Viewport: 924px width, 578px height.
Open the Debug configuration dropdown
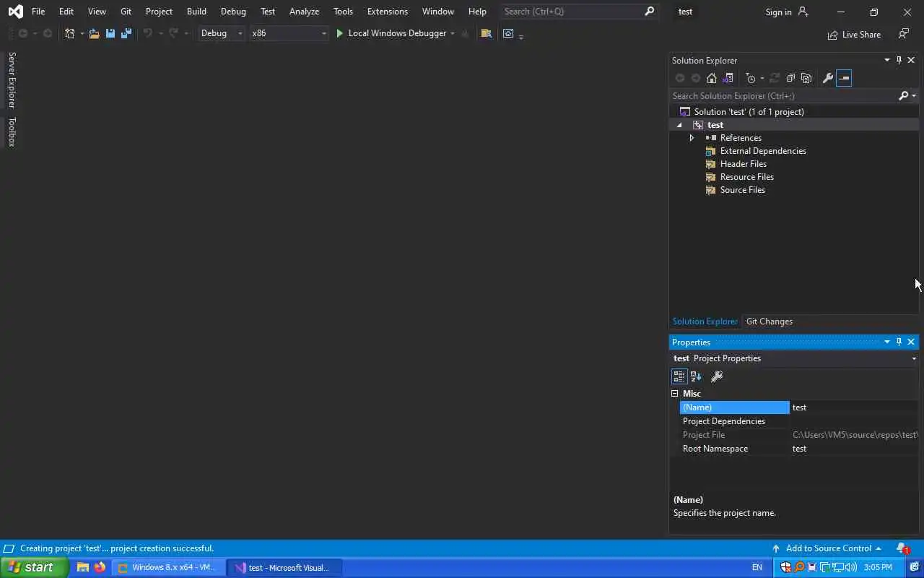pyautogui.click(x=221, y=33)
